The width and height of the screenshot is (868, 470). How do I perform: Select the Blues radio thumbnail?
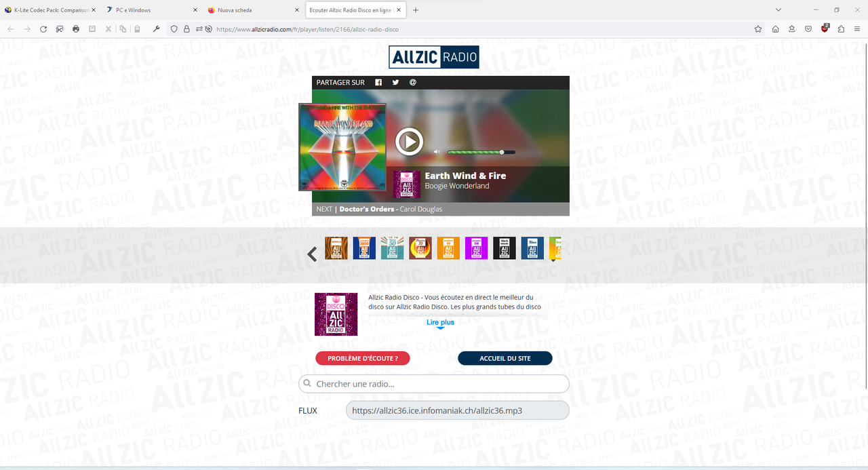click(532, 248)
